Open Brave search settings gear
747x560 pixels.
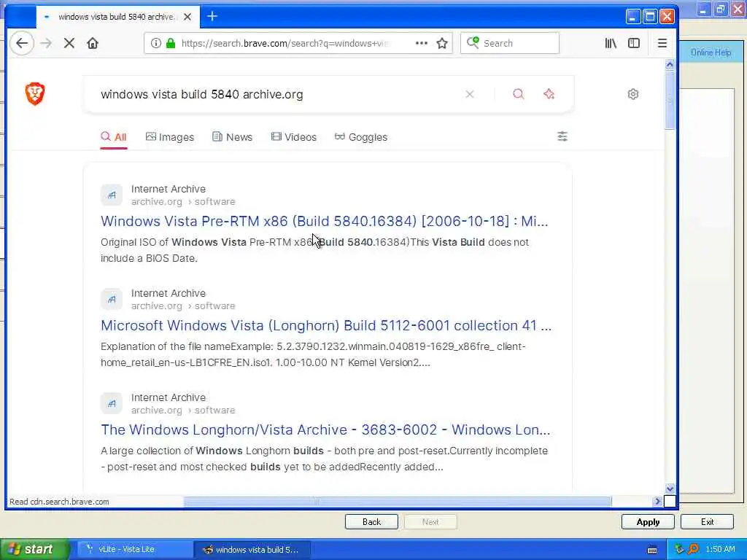tap(633, 94)
